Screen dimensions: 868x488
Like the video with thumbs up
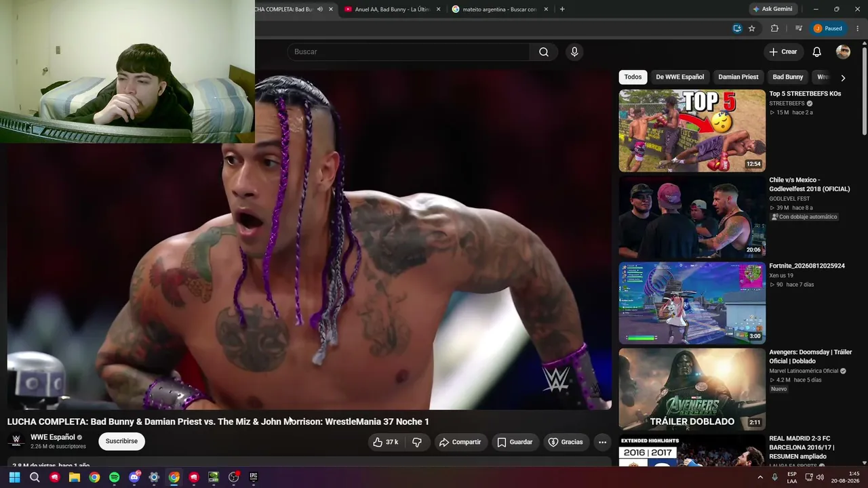[x=378, y=442]
